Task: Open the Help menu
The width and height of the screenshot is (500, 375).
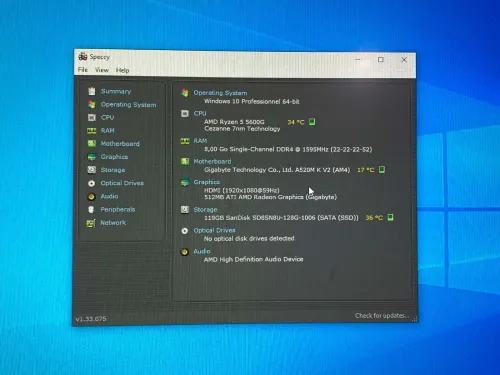Action: 122,70
